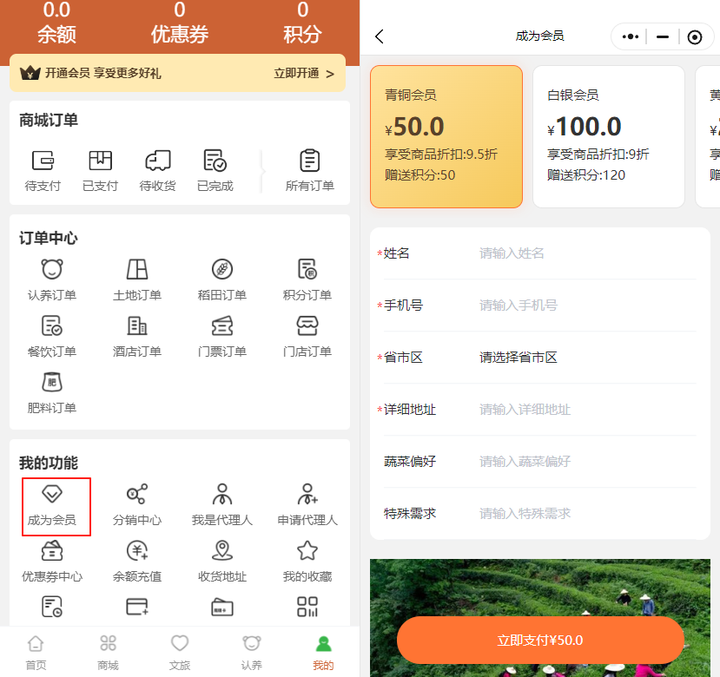
Task: Open 积分订单 points orders
Action: click(307, 280)
